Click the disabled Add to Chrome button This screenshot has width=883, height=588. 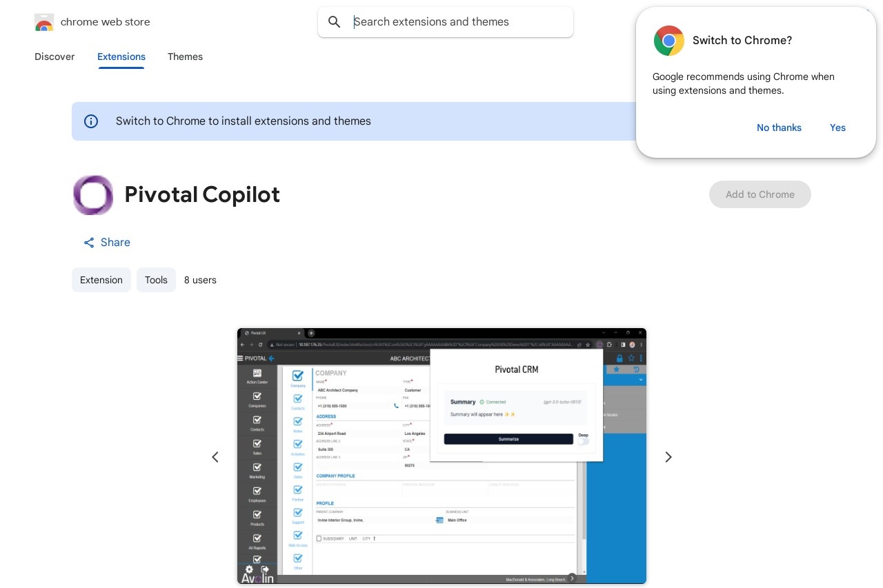coord(760,194)
